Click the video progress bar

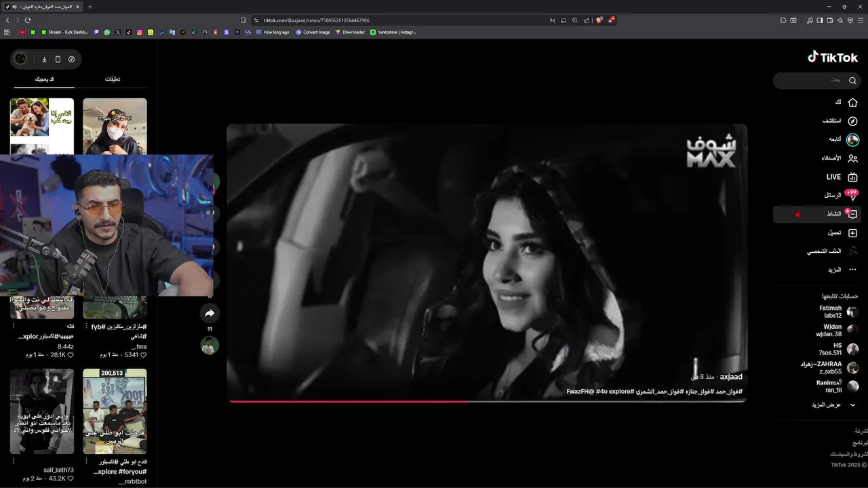487,401
